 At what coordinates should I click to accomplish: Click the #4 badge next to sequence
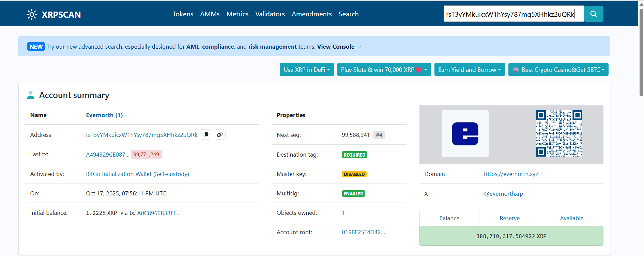click(x=379, y=135)
